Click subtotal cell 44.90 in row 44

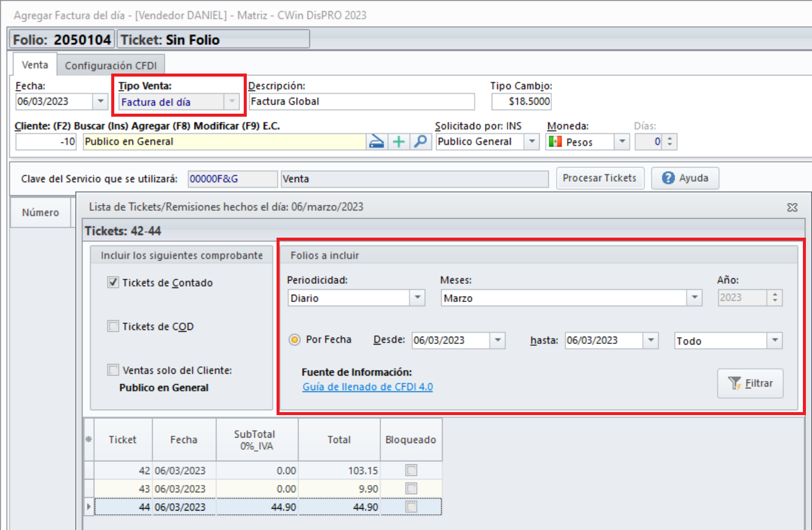click(x=257, y=507)
